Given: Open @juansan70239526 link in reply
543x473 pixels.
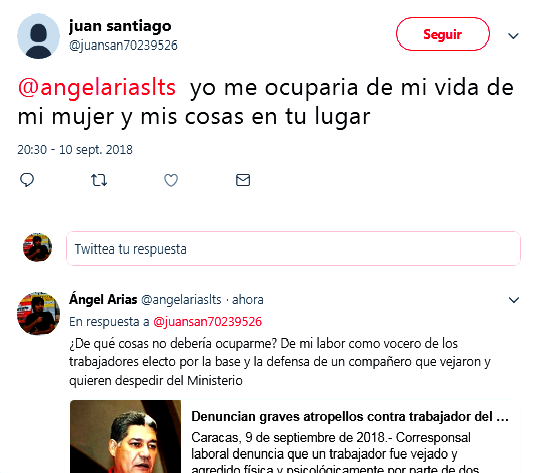Looking at the screenshot, I should pos(207,322).
